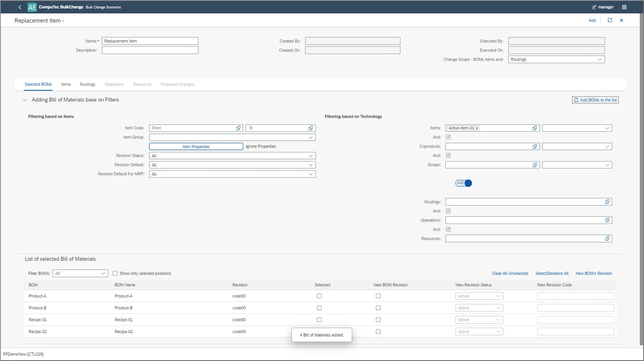Click into the Description field

[x=150, y=50]
